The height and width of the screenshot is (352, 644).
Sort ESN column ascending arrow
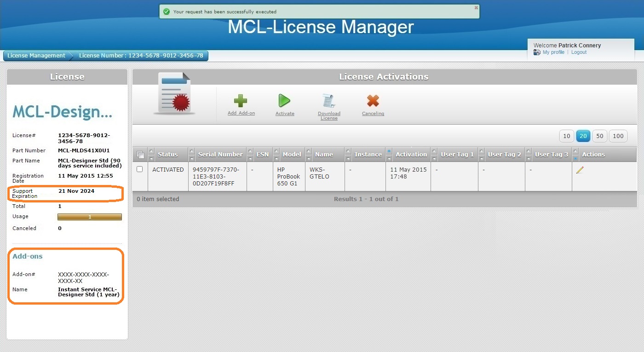(250, 151)
